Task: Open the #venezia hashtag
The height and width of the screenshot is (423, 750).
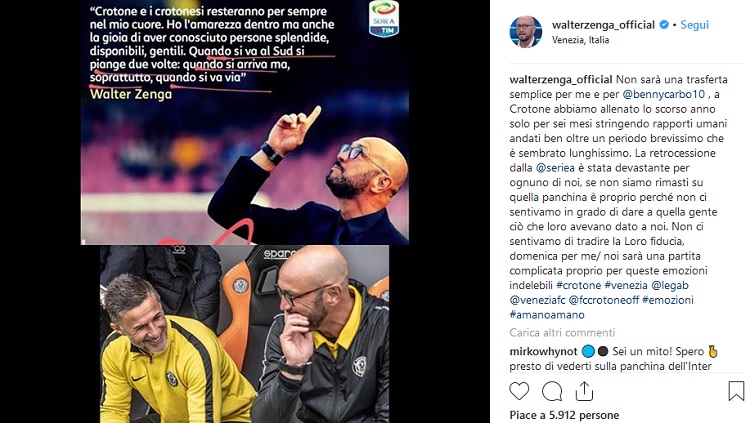Action: coord(626,285)
